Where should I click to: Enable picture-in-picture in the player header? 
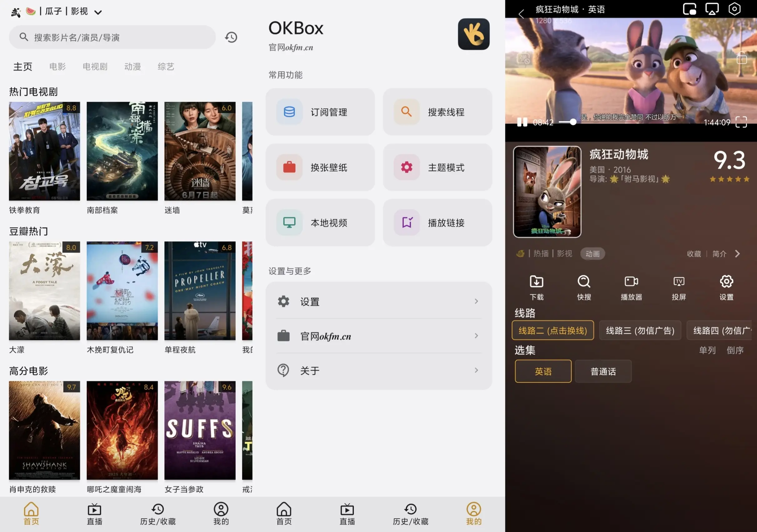690,9
